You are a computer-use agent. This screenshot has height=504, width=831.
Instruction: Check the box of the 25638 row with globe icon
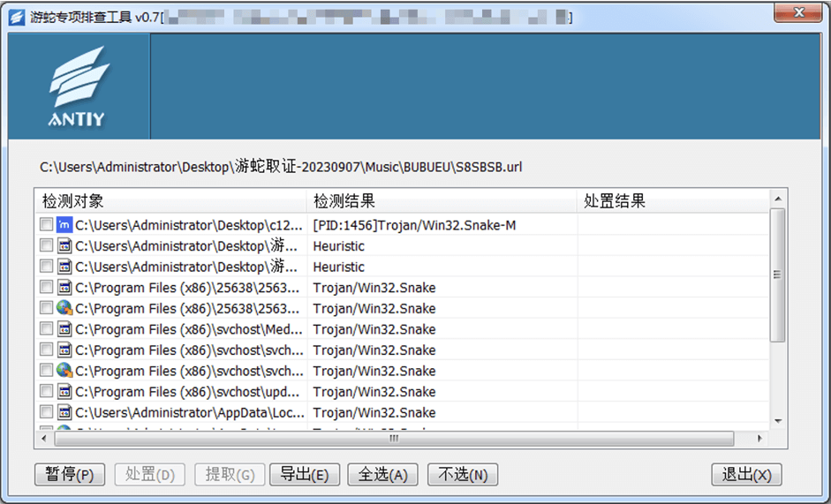point(46,307)
